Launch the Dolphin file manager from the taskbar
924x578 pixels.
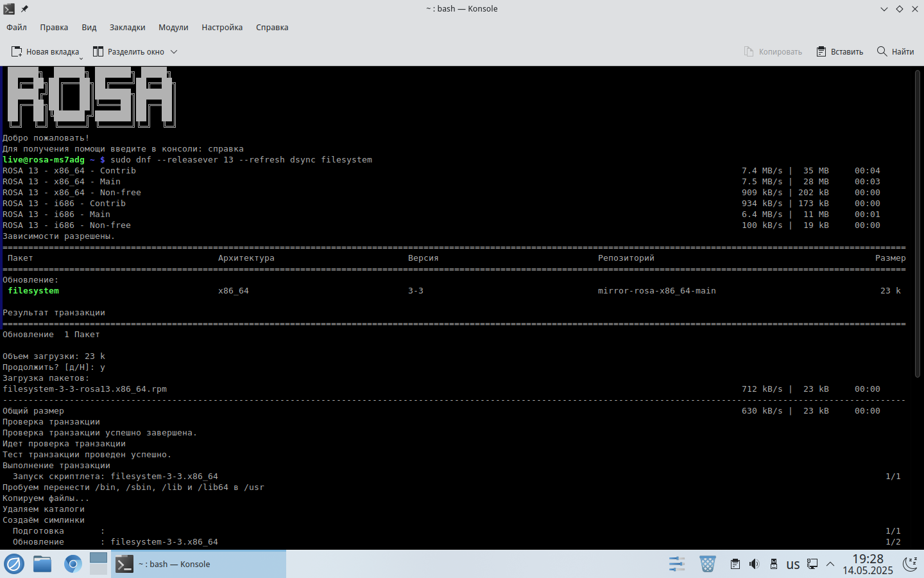pyautogui.click(x=42, y=564)
